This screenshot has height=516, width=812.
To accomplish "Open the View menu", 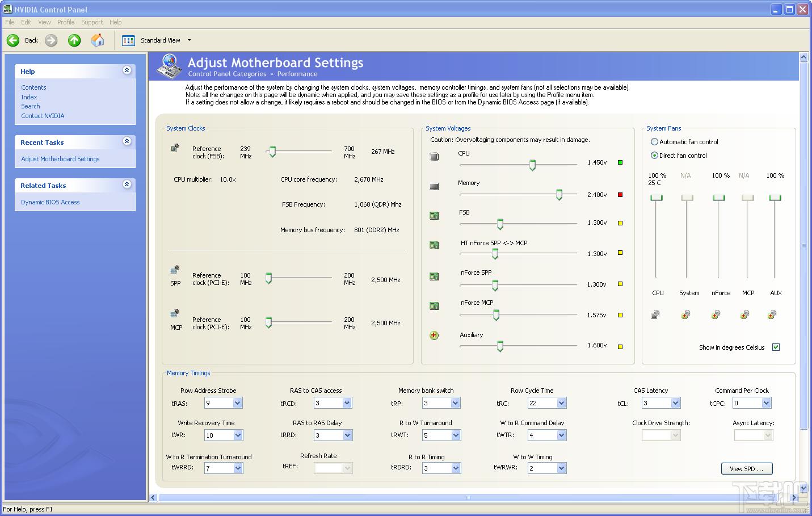I will [x=44, y=22].
